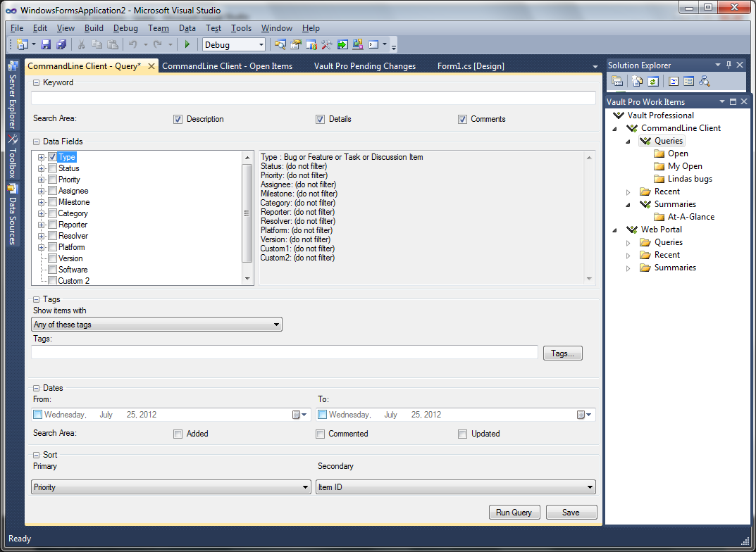Switch to Vault Pro Pending Changes tab

[x=364, y=66]
